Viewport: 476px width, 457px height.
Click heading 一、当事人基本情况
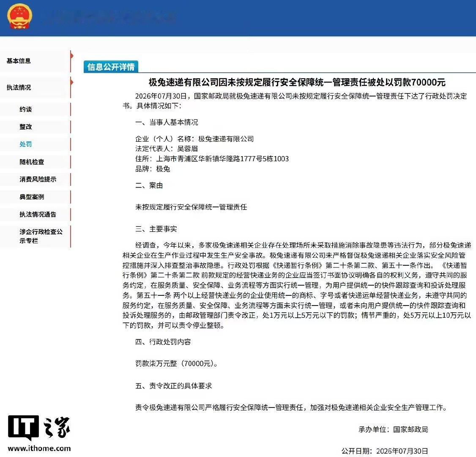tap(167, 122)
